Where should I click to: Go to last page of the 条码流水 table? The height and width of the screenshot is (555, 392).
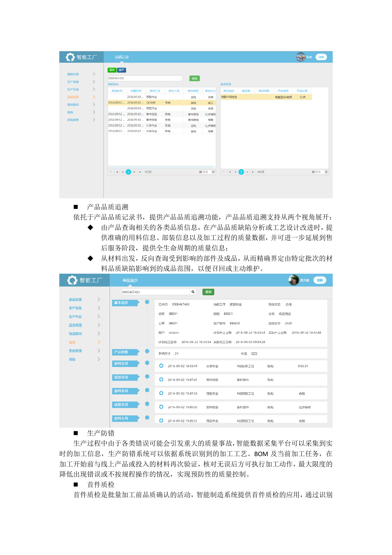click(140, 172)
